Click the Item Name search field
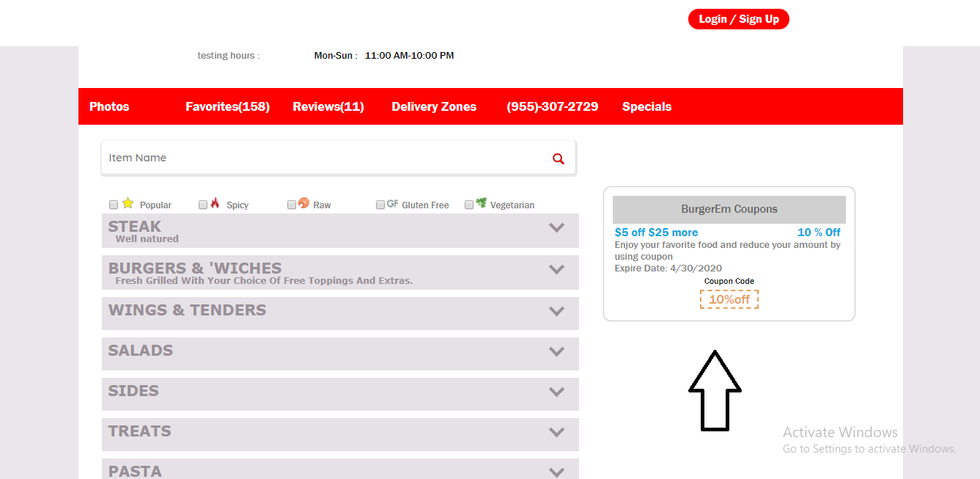Screen dimensions: 980x479 323,158
